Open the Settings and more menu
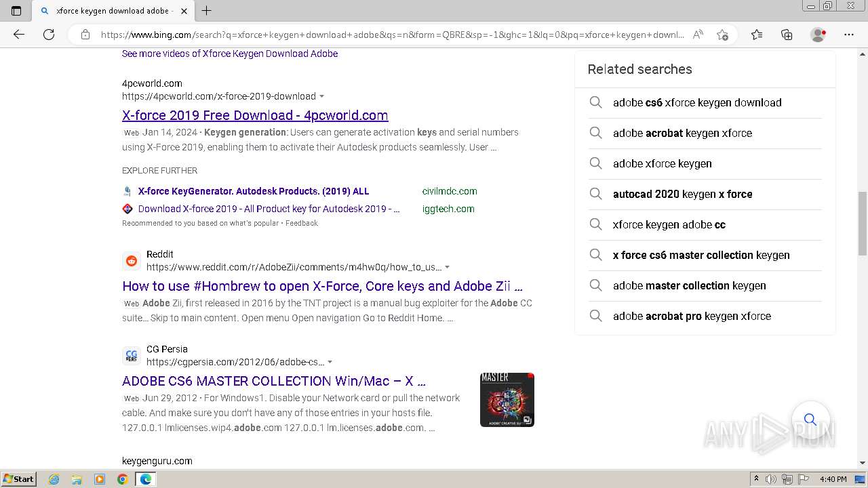Screen dimensions: 868x488 (849, 35)
